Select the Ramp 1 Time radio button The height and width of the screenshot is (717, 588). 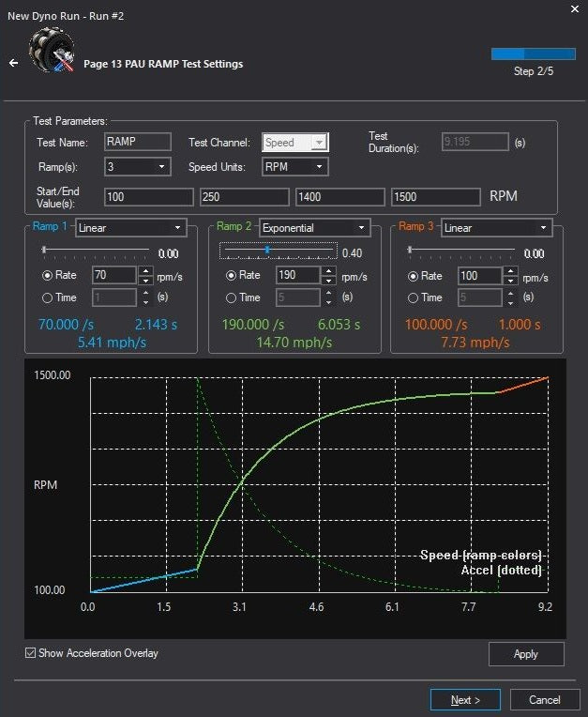(48, 298)
